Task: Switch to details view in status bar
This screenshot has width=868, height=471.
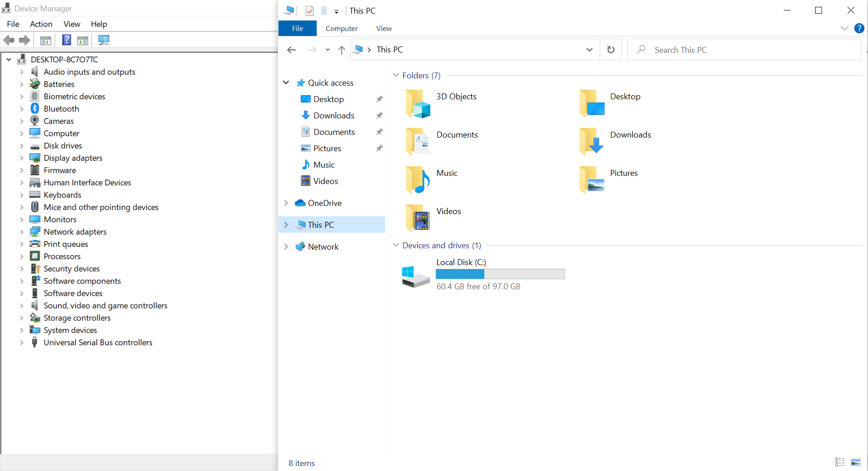Action: pyautogui.click(x=840, y=462)
